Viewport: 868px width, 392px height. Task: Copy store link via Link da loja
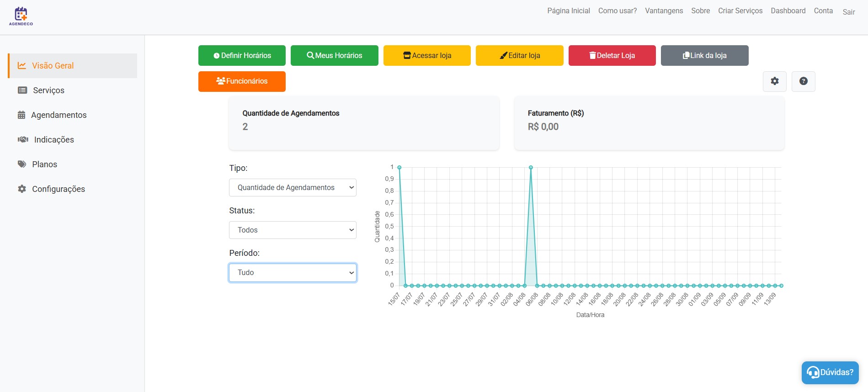pos(704,56)
